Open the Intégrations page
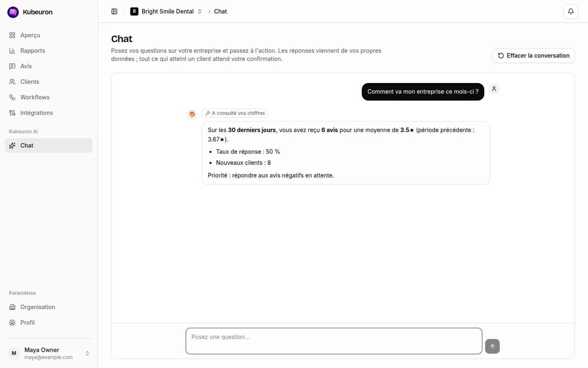The height and width of the screenshot is (368, 588). coord(49,113)
